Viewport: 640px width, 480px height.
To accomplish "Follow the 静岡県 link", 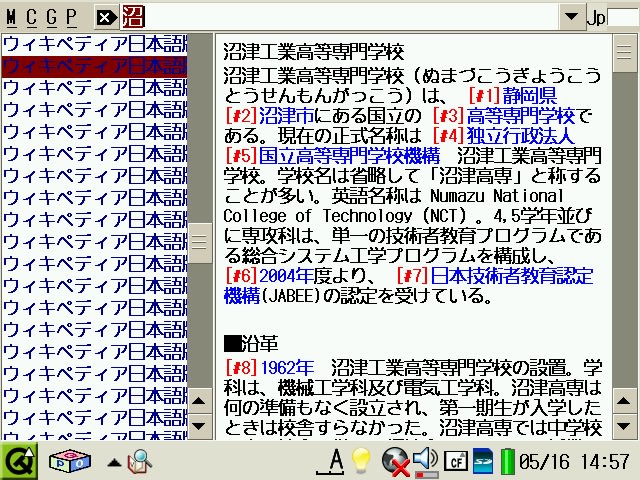I will click(x=529, y=96).
